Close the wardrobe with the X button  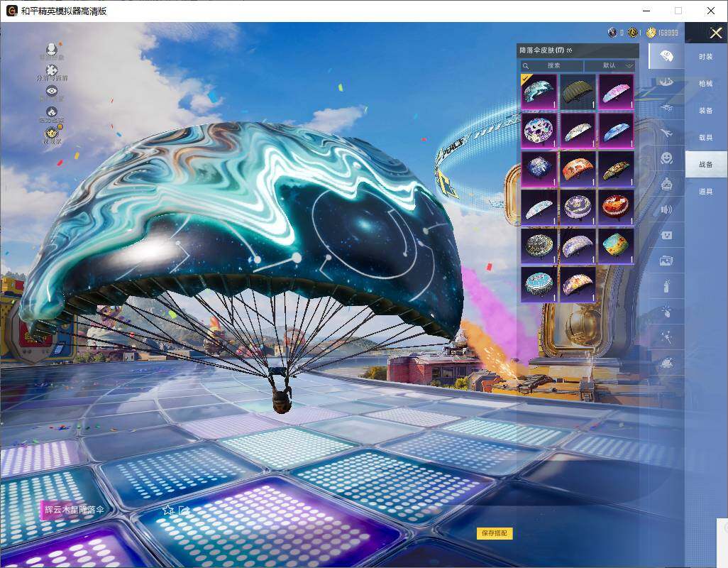pyautogui.click(x=715, y=33)
